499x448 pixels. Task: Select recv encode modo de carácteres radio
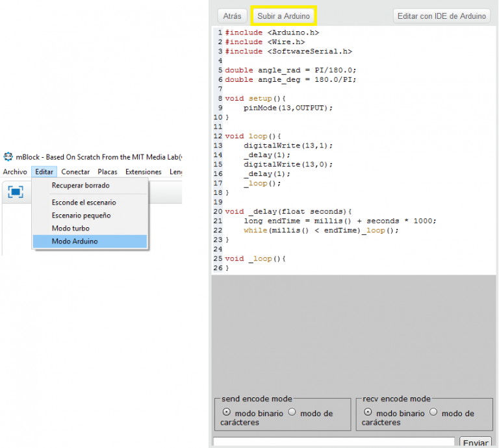point(434,412)
